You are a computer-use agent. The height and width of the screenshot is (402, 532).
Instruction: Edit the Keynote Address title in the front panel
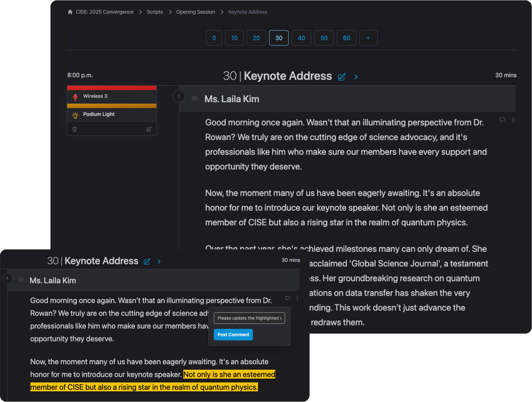pos(147,262)
